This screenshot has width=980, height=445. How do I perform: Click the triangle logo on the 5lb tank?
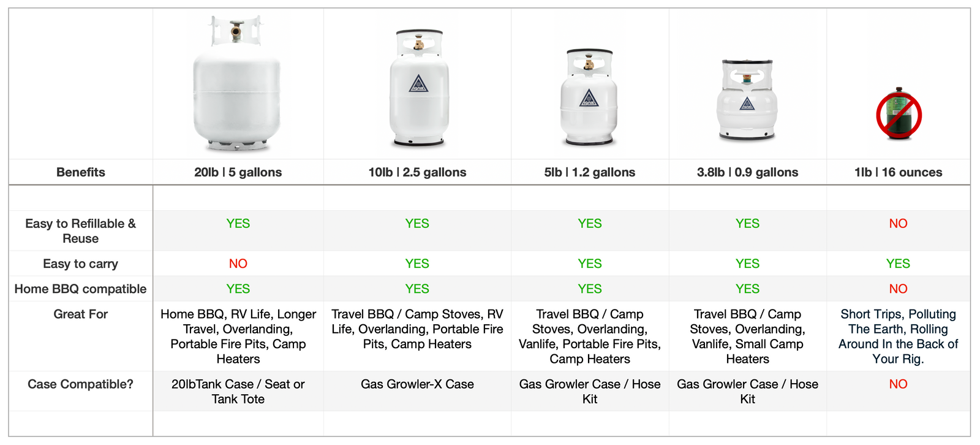point(589,98)
